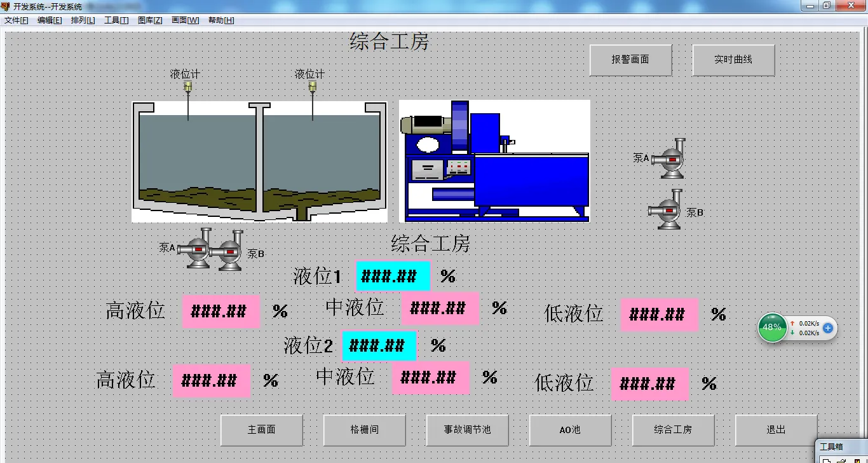This screenshot has width=868, height=463.
Task: Navigate to the AO池 screen
Action: [x=569, y=430]
